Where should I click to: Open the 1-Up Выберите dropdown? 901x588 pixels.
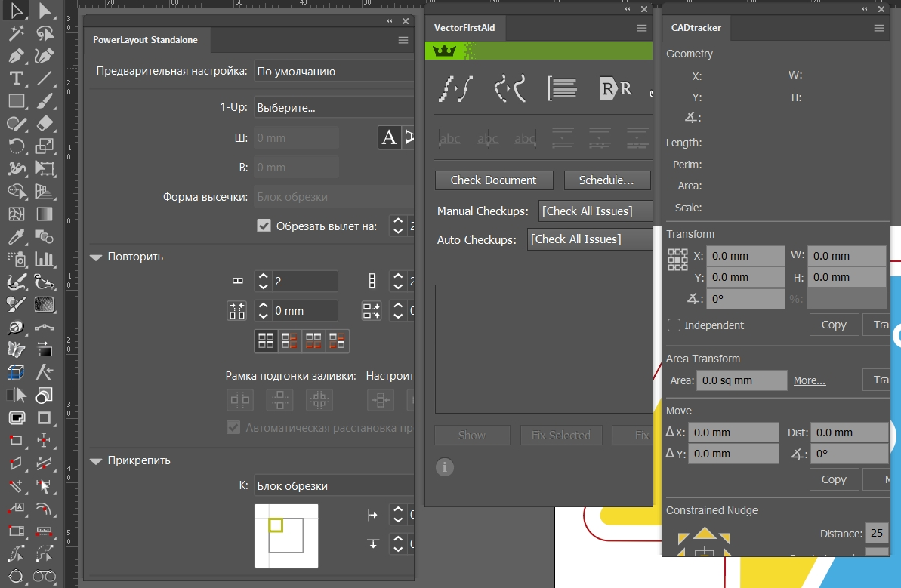[x=334, y=107]
